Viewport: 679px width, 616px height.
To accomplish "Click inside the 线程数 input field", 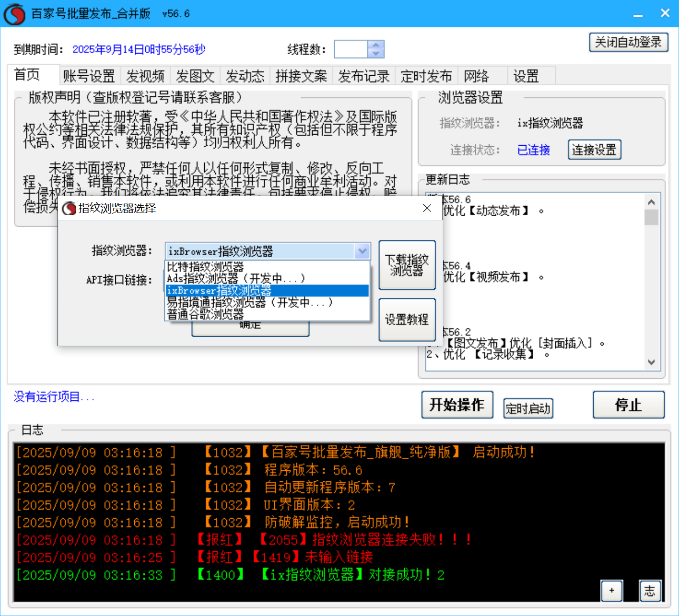I will (350, 49).
